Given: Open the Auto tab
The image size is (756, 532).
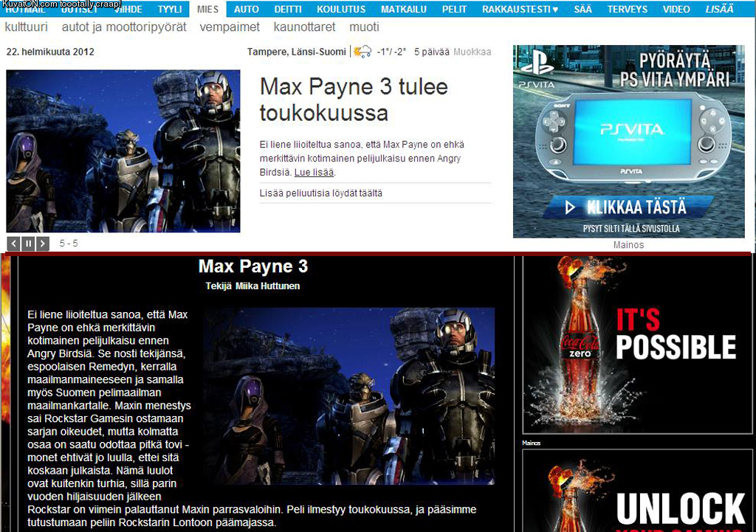Looking at the screenshot, I should click(x=247, y=10).
